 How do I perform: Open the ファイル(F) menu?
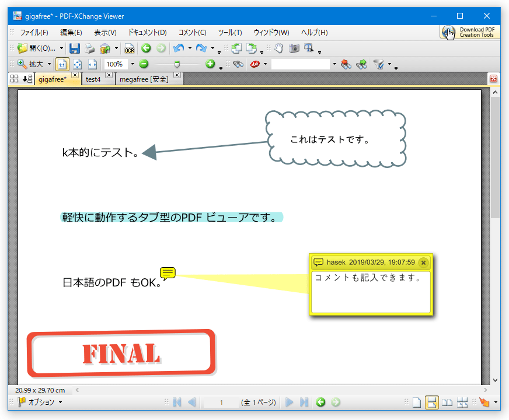[x=34, y=33]
